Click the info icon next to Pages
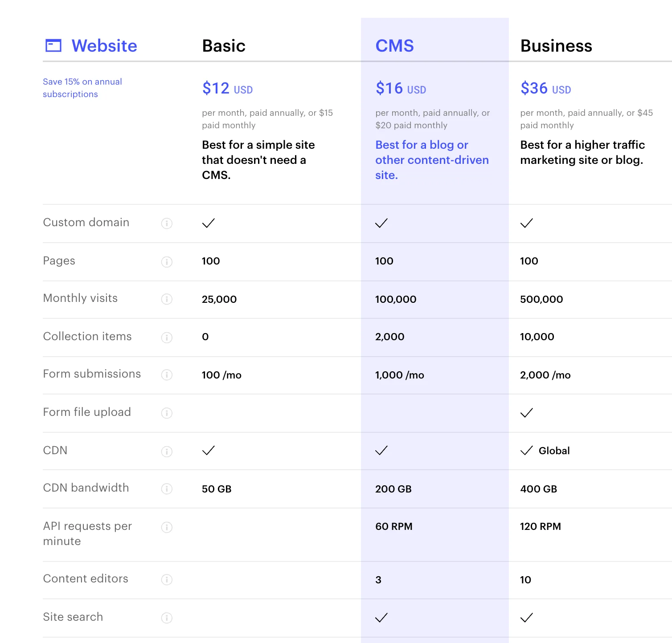 coord(167,261)
